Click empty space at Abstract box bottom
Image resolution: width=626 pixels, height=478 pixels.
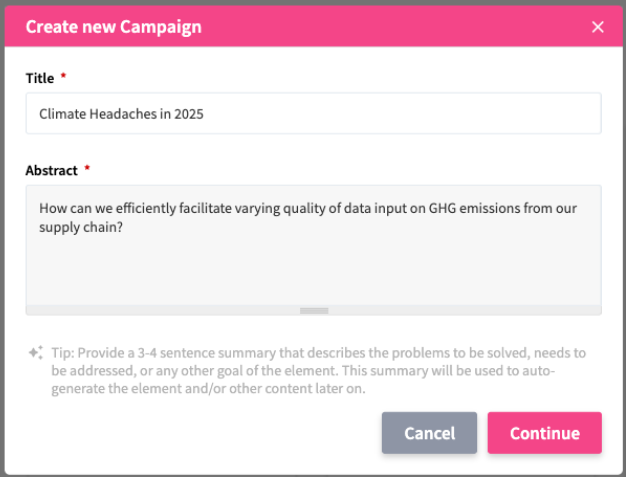[313, 285]
